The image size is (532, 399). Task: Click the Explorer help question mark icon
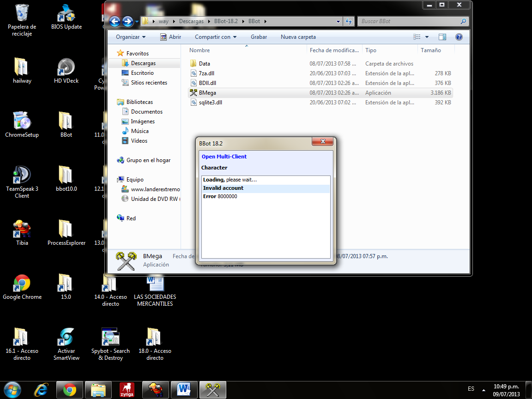(459, 37)
